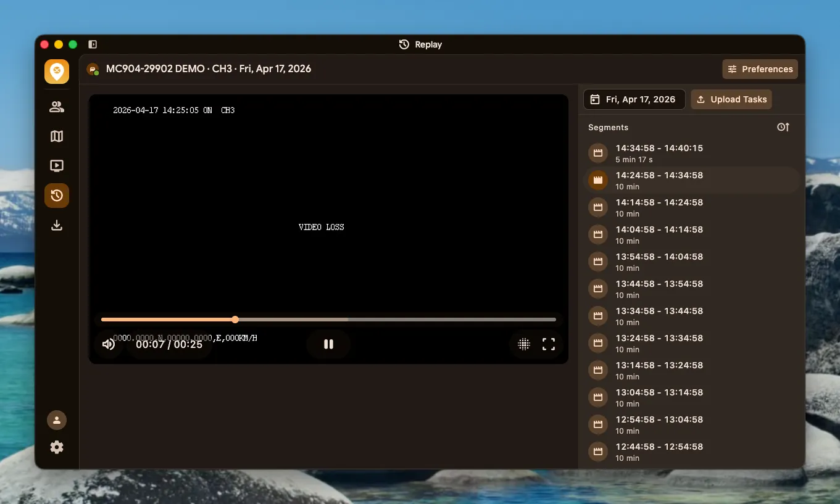Click the clip icon for 14:14:58 - 14:24:58

(598, 207)
